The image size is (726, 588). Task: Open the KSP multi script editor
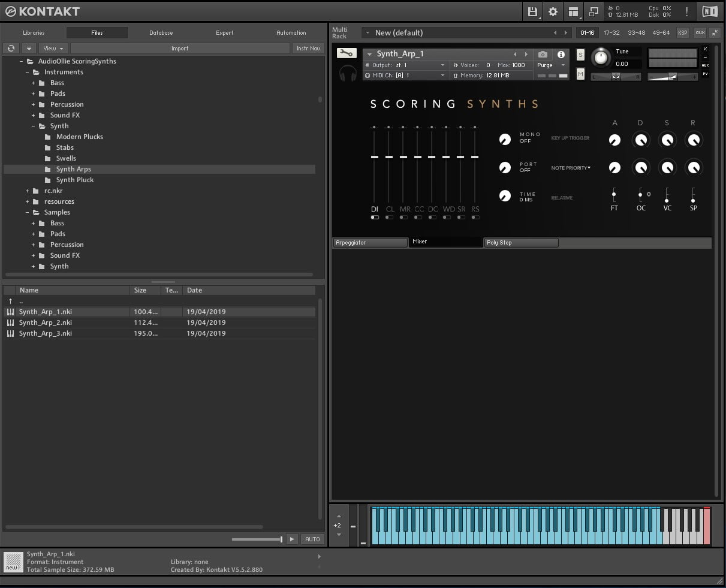(683, 33)
